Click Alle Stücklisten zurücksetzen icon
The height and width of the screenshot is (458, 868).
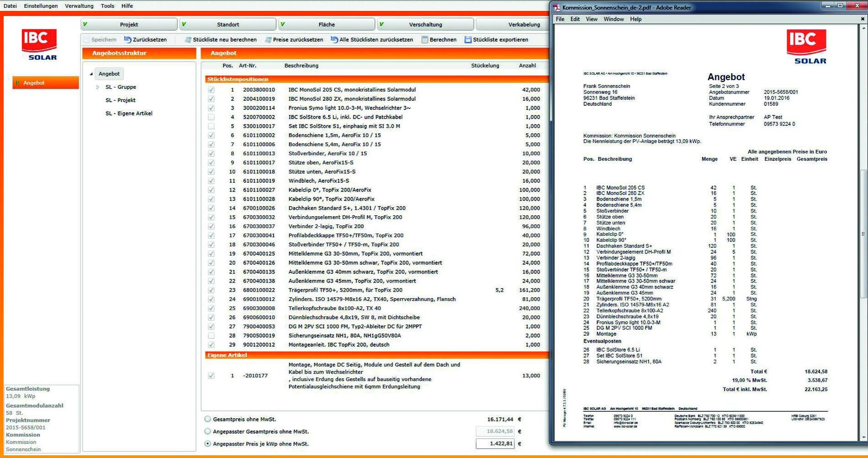334,40
